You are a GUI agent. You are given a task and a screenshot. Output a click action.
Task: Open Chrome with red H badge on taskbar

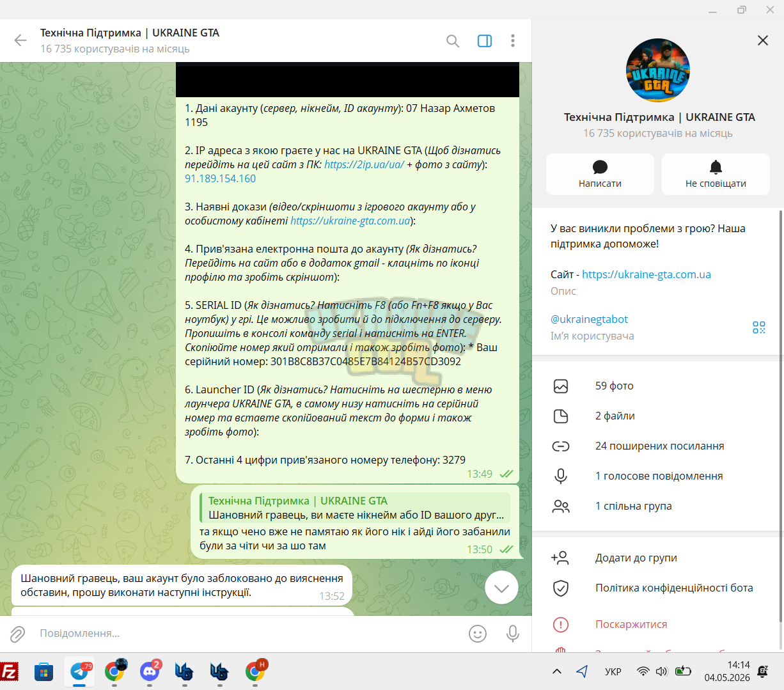pos(256,670)
